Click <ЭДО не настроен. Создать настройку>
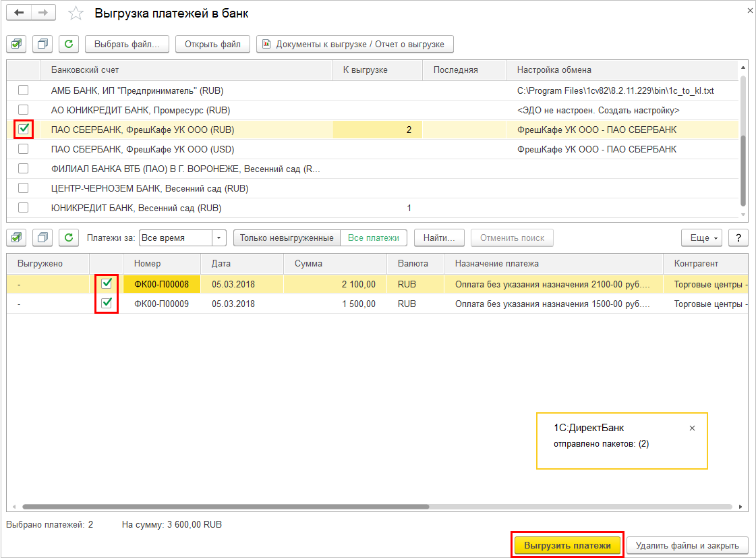Screen dimensions: 756x558 click(x=598, y=111)
